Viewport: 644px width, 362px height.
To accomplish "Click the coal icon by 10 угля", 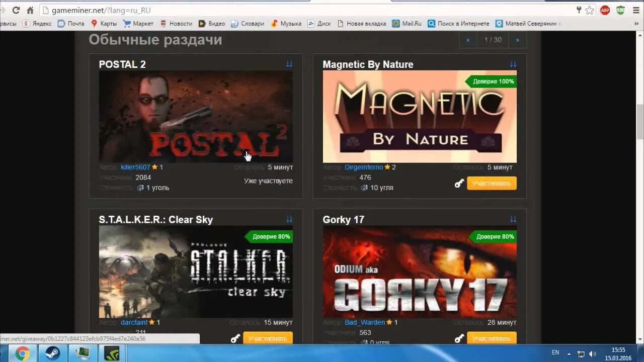I will point(364,188).
